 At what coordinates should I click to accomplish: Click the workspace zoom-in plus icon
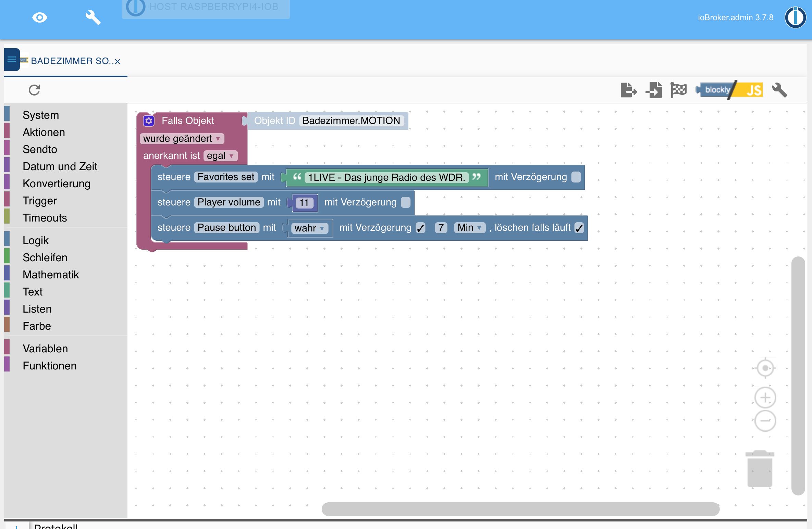(765, 398)
